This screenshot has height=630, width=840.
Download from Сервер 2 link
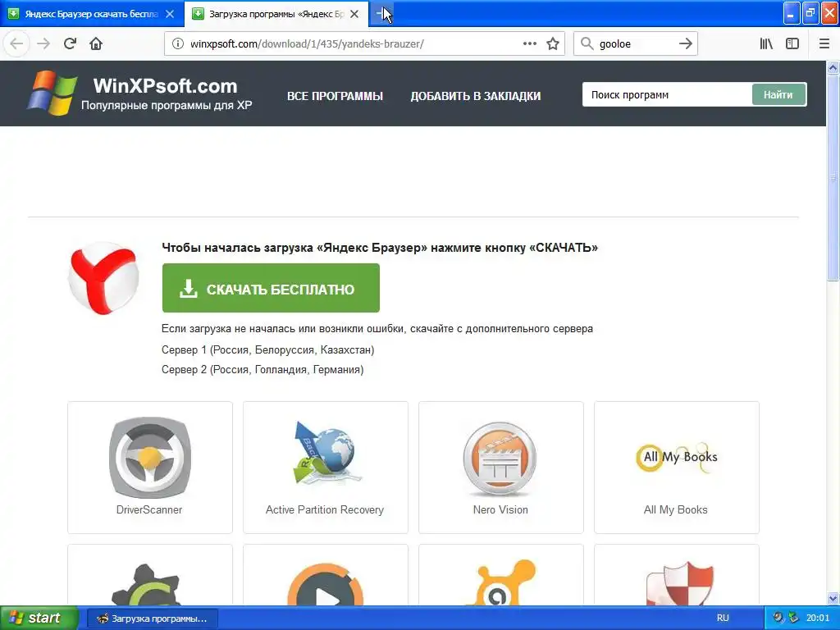(x=262, y=370)
